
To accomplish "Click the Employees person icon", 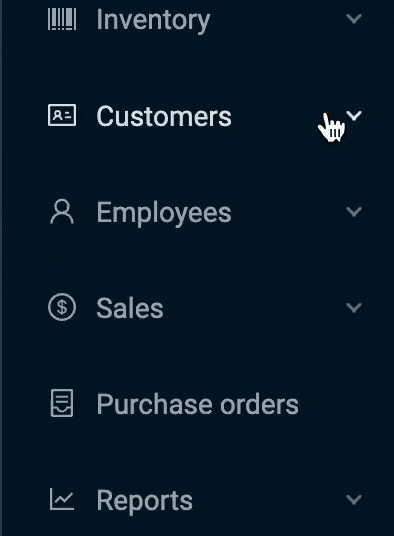I will coord(62,212).
